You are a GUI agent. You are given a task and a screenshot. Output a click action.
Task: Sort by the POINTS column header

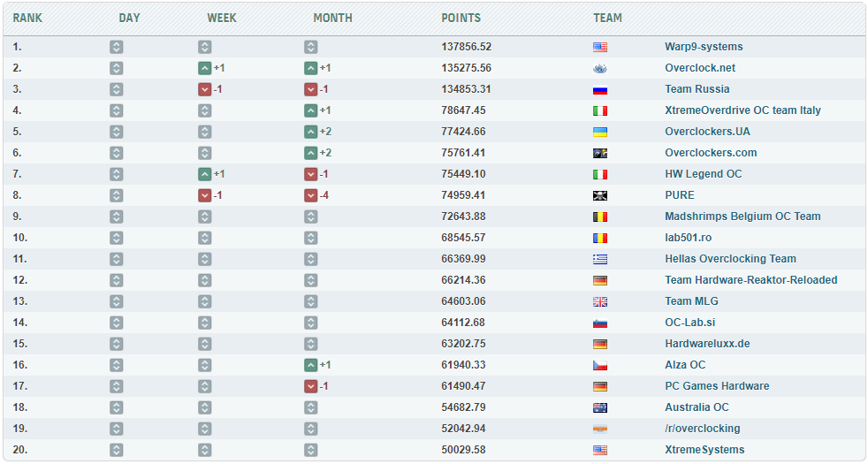pyautogui.click(x=461, y=18)
